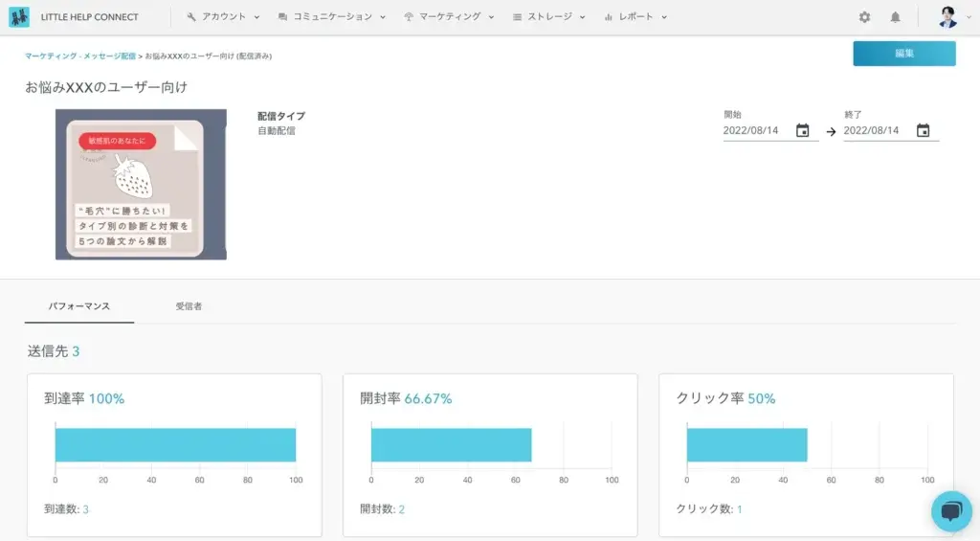Switch to the 受信者 tab
Viewport: 980px width, 541px height.
tap(189, 306)
